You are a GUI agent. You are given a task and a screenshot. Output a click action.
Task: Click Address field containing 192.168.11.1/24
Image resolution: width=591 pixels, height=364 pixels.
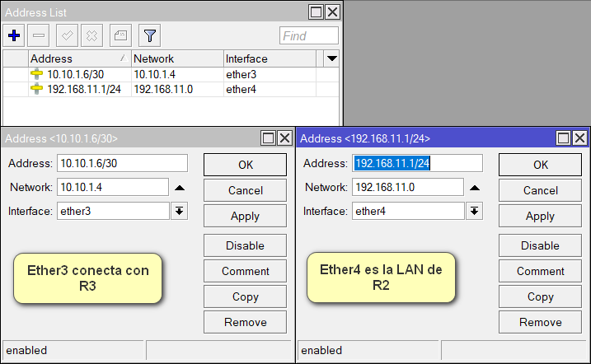(417, 163)
